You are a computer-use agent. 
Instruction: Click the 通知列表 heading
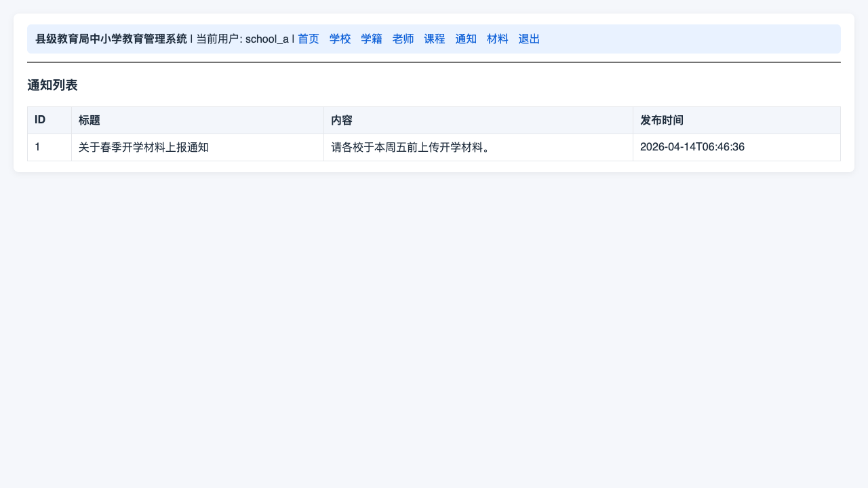(52, 85)
